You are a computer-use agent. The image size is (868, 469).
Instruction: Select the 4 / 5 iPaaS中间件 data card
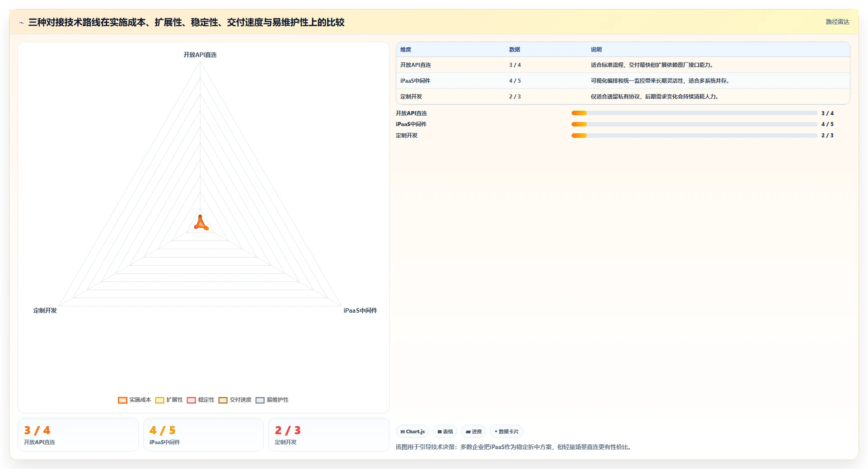203,435
